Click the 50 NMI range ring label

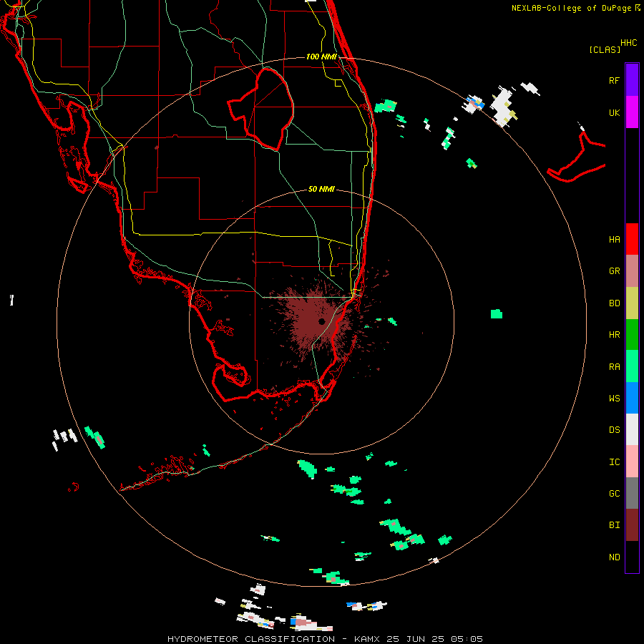321,189
